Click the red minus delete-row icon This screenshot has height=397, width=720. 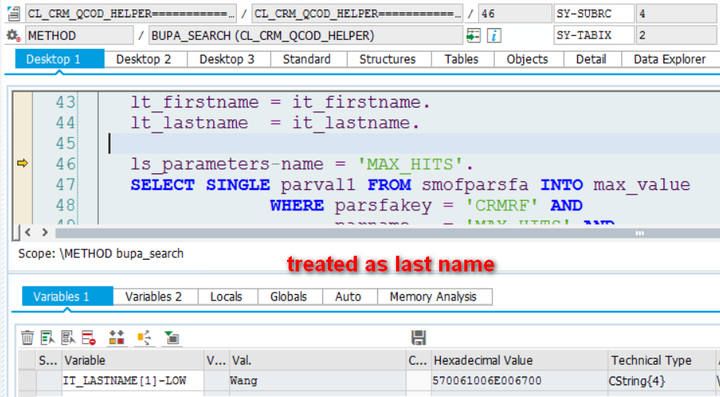[x=89, y=338]
